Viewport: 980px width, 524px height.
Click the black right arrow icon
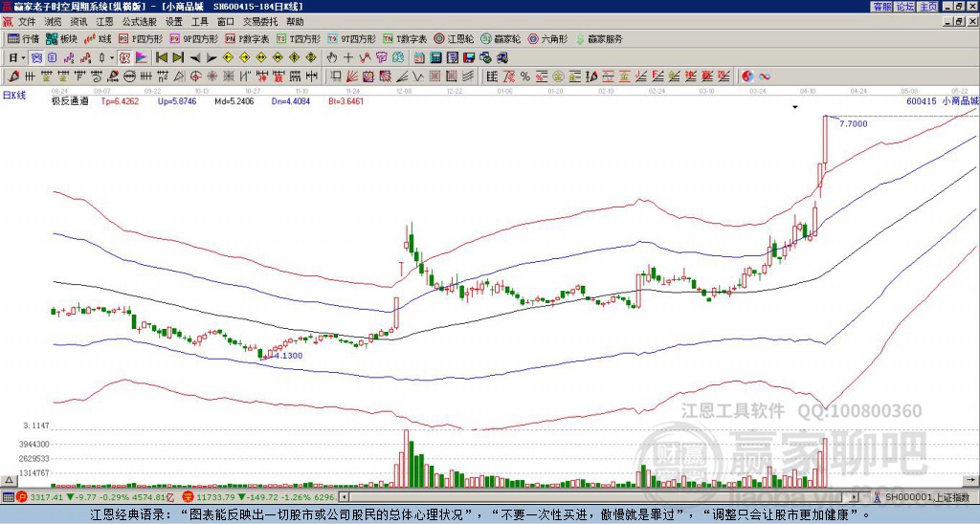click(x=212, y=58)
